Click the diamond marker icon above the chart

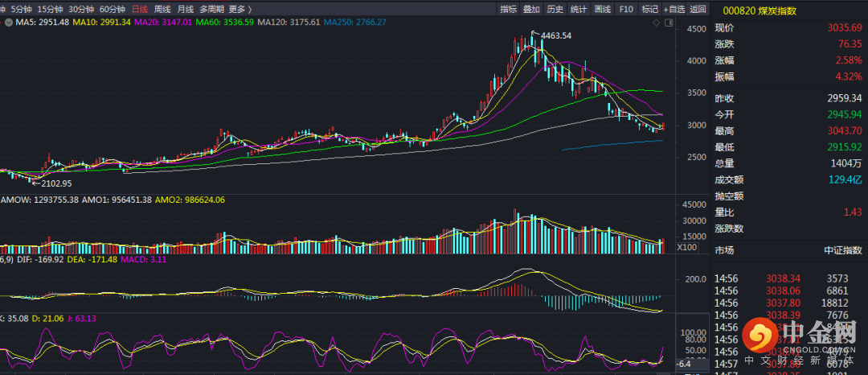coord(655,23)
